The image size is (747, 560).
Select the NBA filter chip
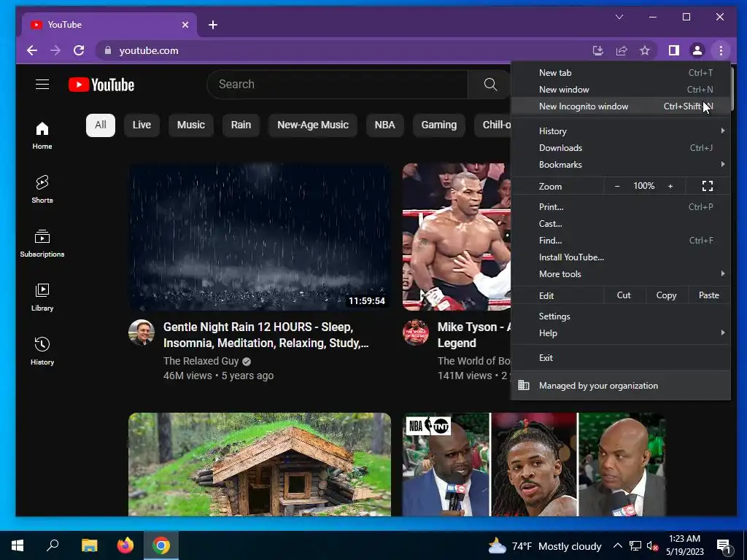pyautogui.click(x=384, y=125)
